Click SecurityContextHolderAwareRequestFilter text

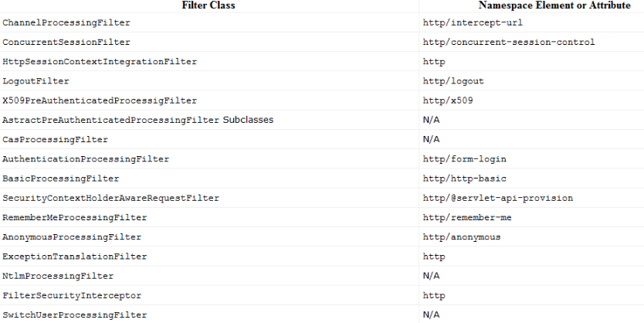[110, 199]
